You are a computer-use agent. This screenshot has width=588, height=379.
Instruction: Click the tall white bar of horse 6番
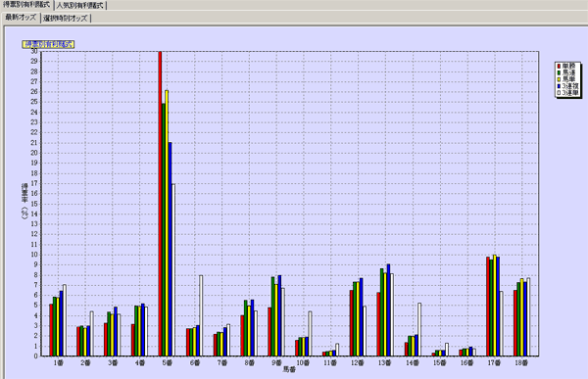click(201, 315)
